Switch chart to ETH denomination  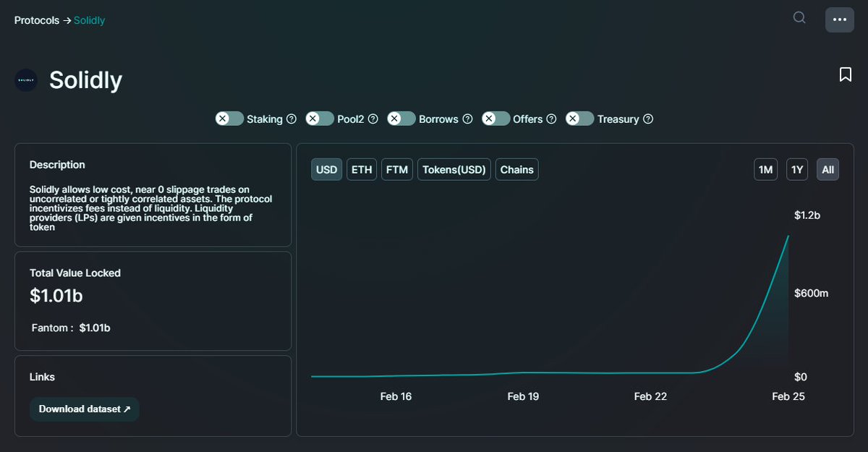pyautogui.click(x=361, y=169)
